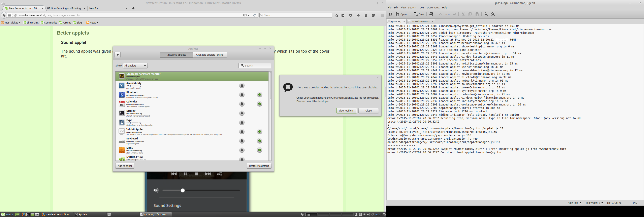Click the Copy icon in gedit toolbar
Screen dimensions: 644x217
(470, 14)
